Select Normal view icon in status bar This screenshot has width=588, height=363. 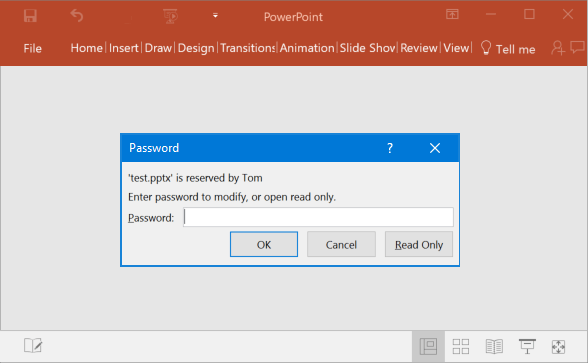click(x=428, y=346)
